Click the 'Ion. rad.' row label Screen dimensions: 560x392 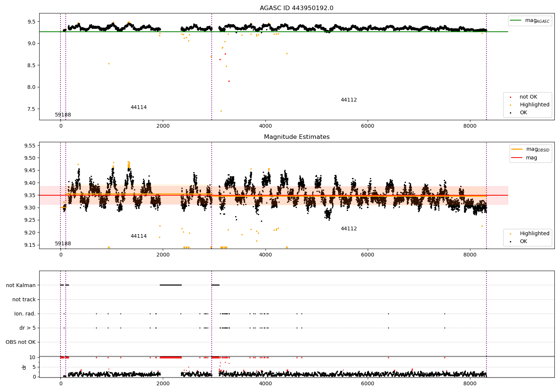tap(25, 314)
